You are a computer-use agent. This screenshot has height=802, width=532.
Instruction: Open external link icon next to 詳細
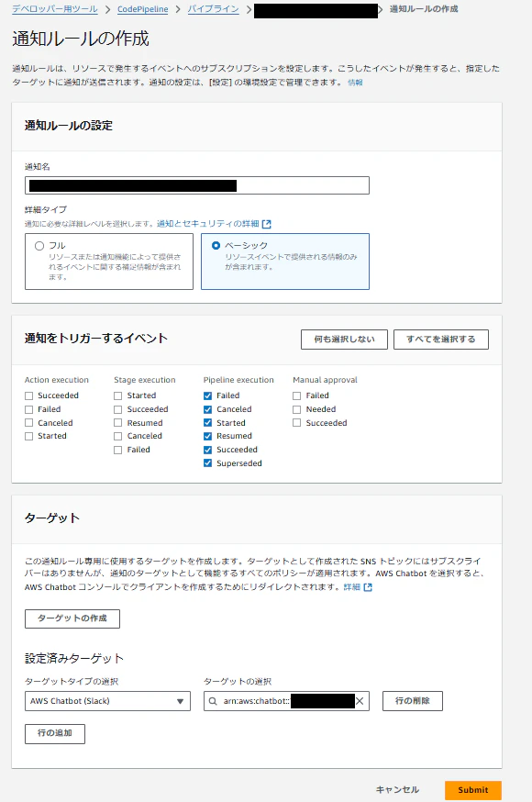pos(368,587)
